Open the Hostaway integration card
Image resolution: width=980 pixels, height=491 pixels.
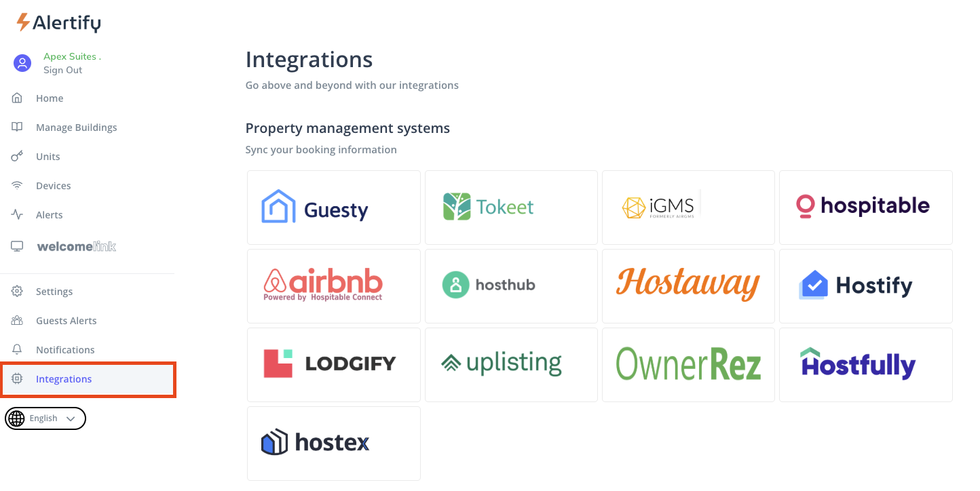point(687,286)
